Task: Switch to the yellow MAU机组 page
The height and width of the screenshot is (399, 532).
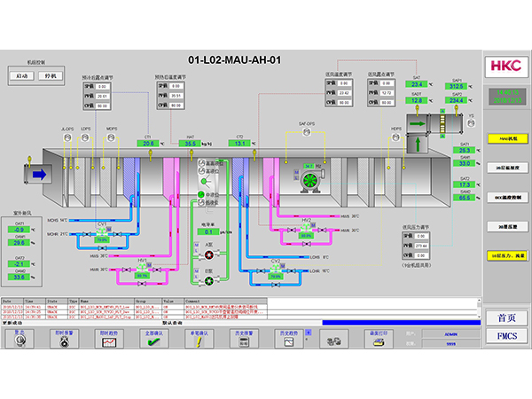Action: 506,138
